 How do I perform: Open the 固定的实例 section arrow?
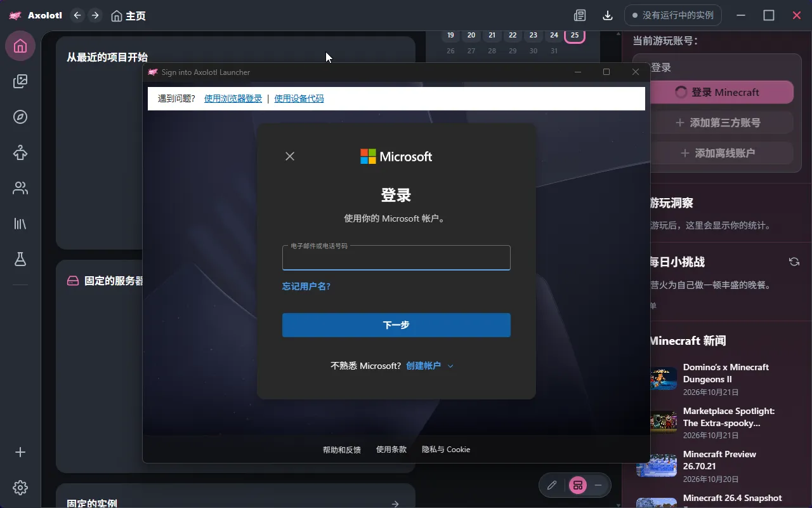click(395, 504)
